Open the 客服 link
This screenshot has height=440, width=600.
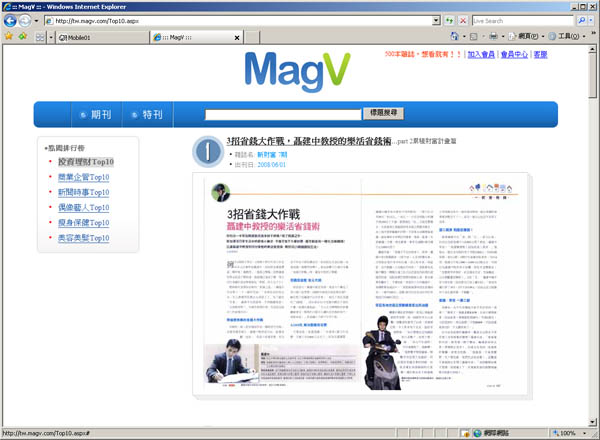(540, 54)
